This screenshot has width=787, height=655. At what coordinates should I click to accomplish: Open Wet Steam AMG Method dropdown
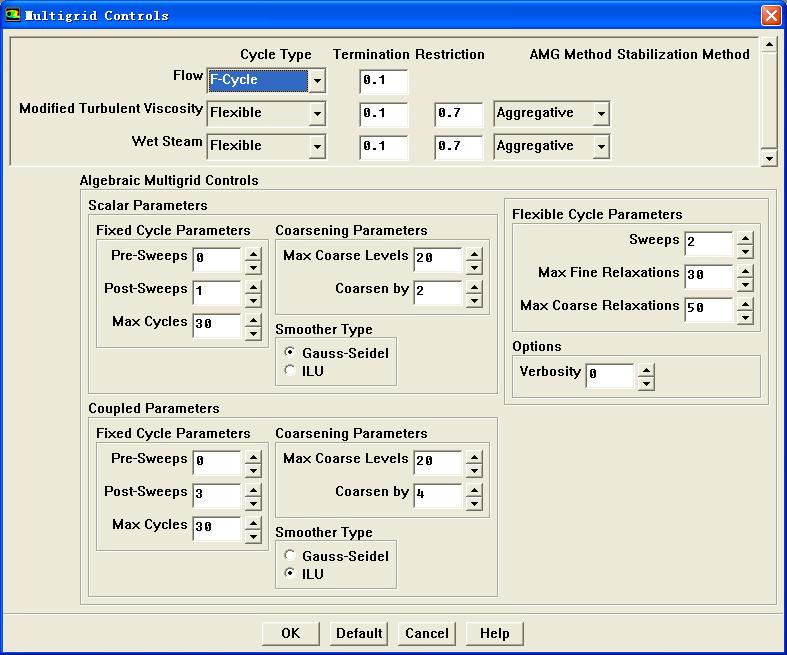click(x=600, y=147)
